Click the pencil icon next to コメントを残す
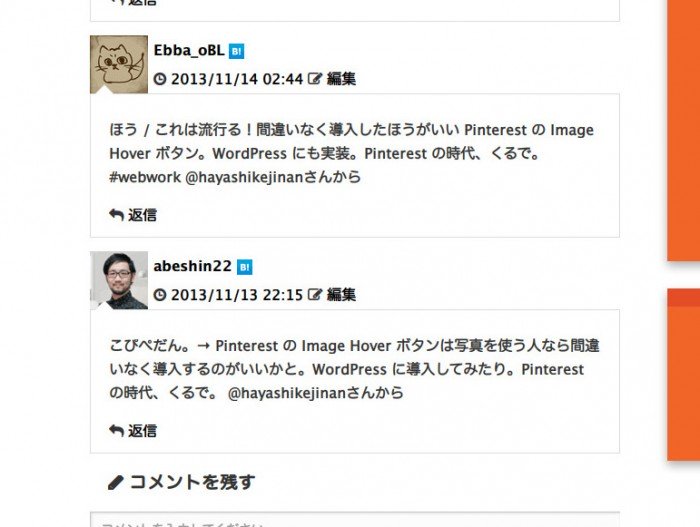Viewport: 700px width, 527px height. tap(115, 483)
